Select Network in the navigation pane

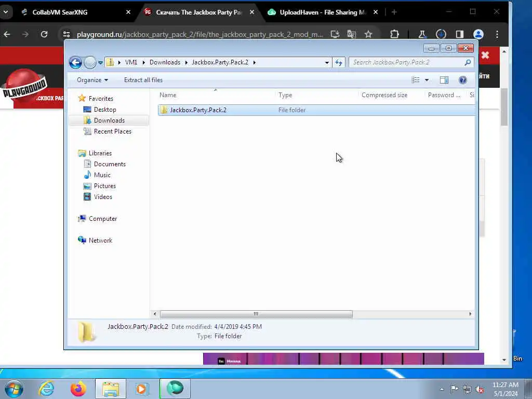[100, 241]
